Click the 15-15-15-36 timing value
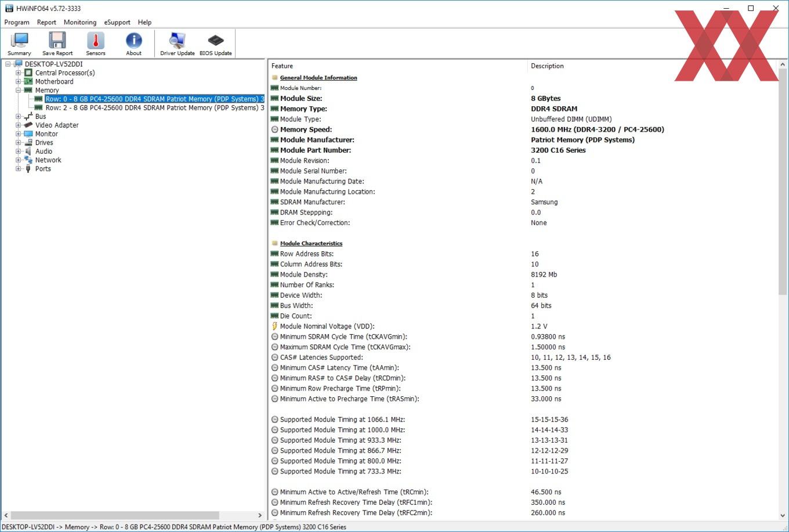The width and height of the screenshot is (789, 532). [x=549, y=419]
